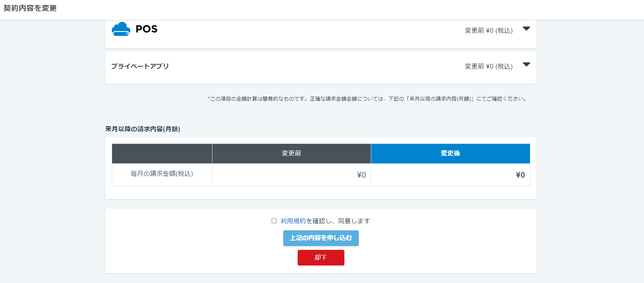Screen dimensions: 644x283
Task: Click the 契約内容を変更 page title
Action: pyautogui.click(x=30, y=8)
